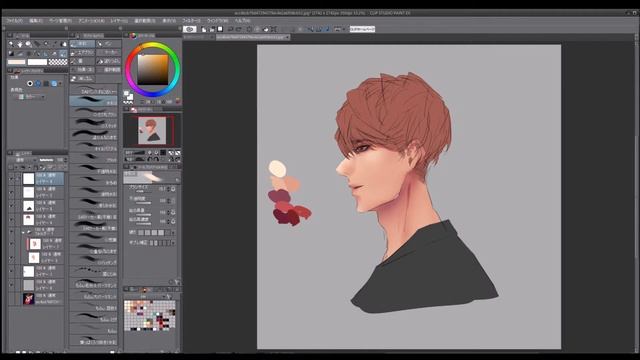This screenshot has height=360, width=640.
Task: Collapse the layer folder arrow in Layer panel
Action: pos(23,232)
